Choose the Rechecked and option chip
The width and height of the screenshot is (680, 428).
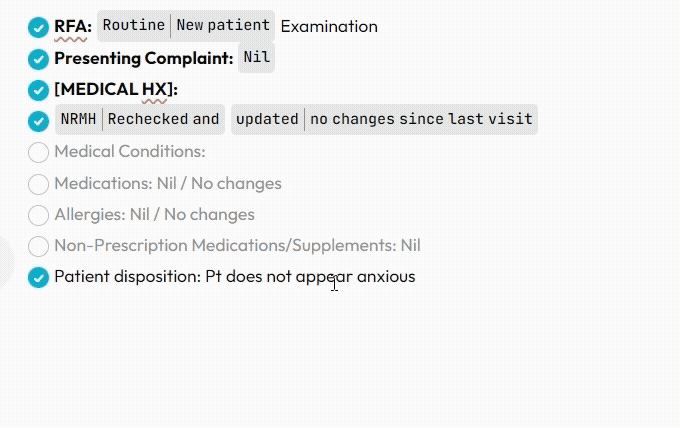click(x=163, y=120)
